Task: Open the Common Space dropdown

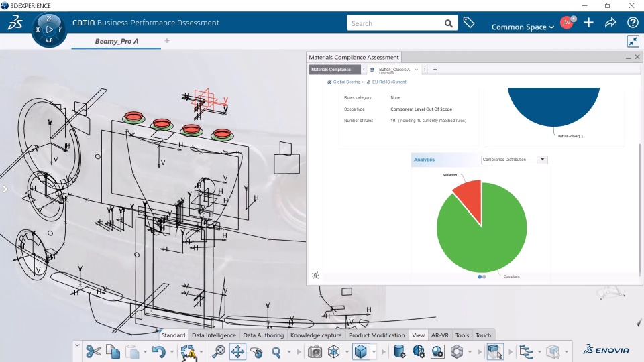Action: (x=523, y=27)
